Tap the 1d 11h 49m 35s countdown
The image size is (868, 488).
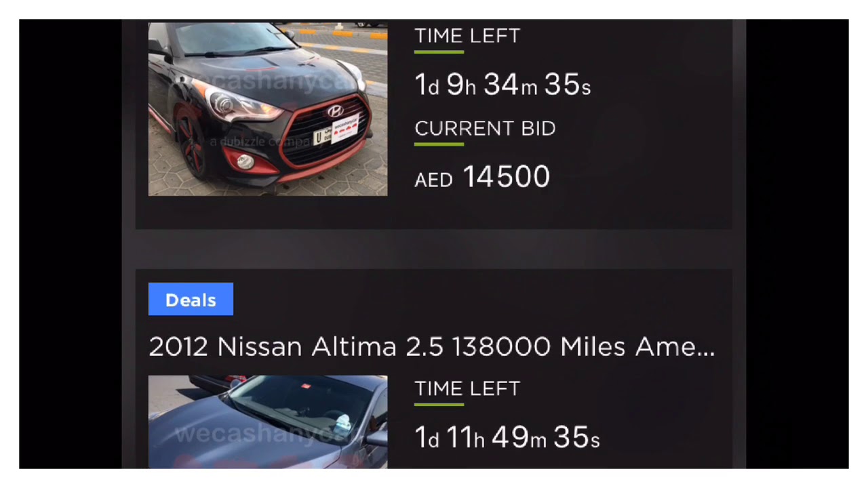(507, 438)
